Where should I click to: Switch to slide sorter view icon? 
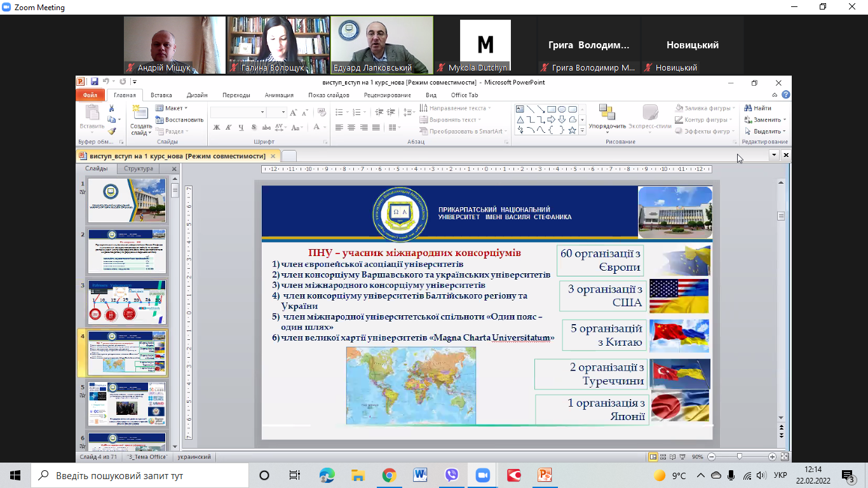click(x=663, y=457)
